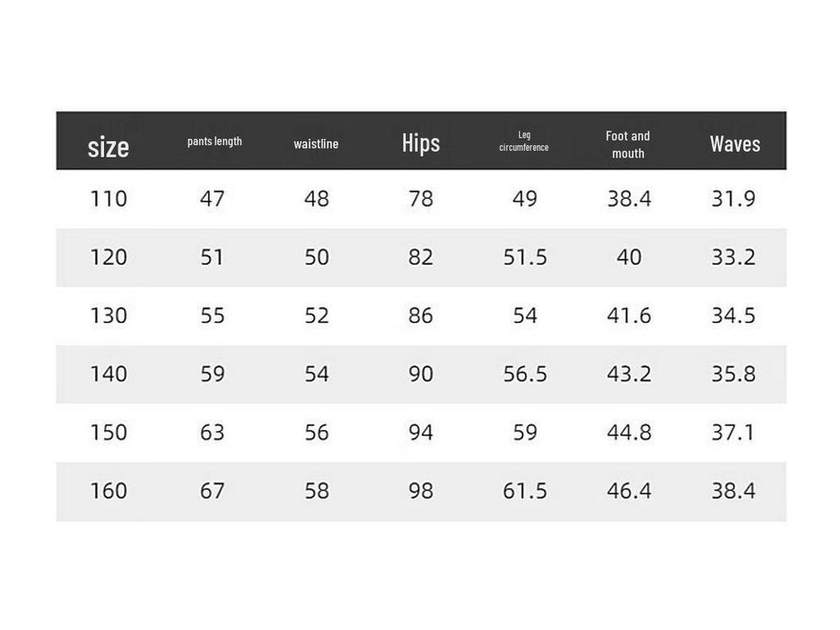The width and height of the screenshot is (840, 630).
Task: Click the size 130 cell
Action: pos(109,316)
